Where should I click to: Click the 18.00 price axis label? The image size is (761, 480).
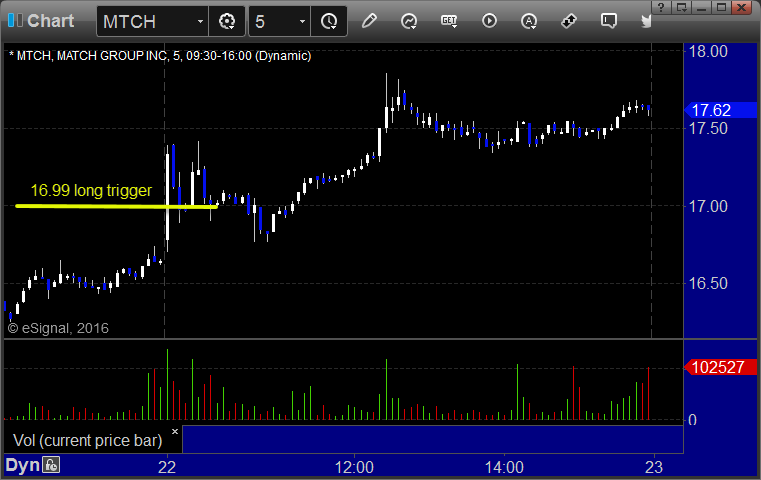point(709,51)
